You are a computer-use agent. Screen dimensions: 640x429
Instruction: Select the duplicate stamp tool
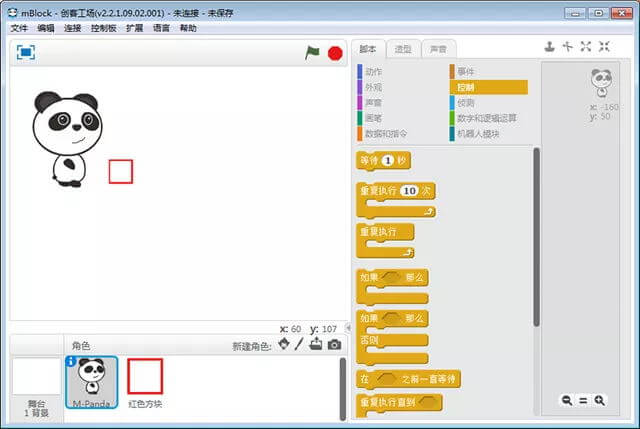point(549,47)
